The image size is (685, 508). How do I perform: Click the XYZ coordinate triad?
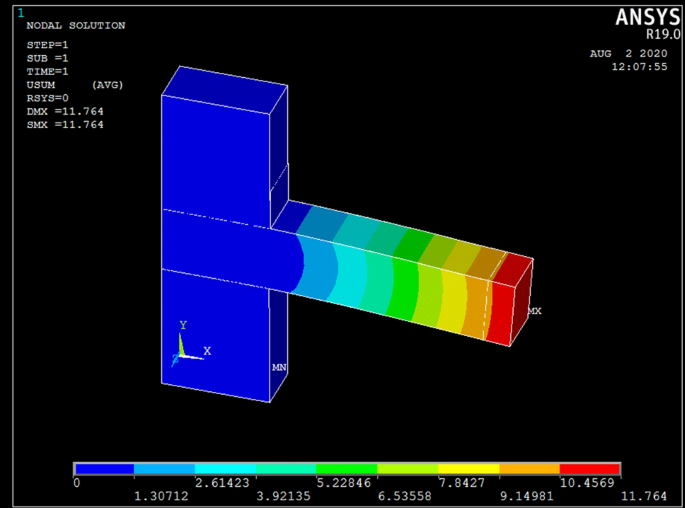pyautogui.click(x=185, y=344)
